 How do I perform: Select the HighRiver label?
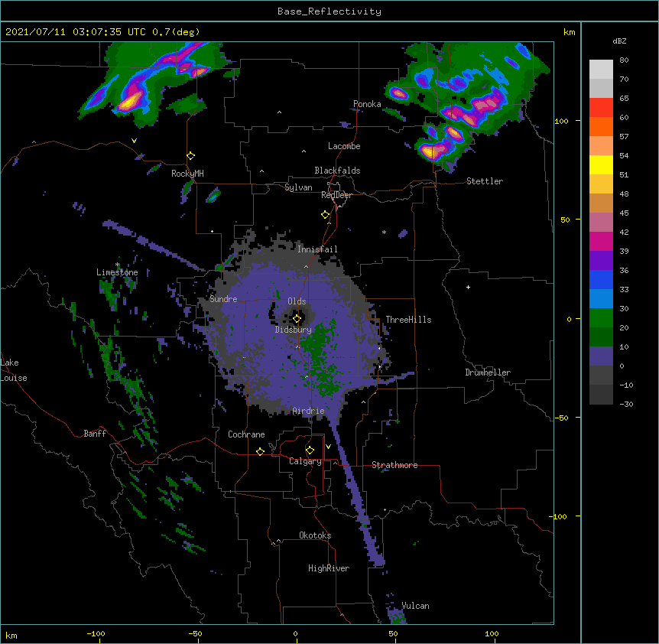(329, 568)
